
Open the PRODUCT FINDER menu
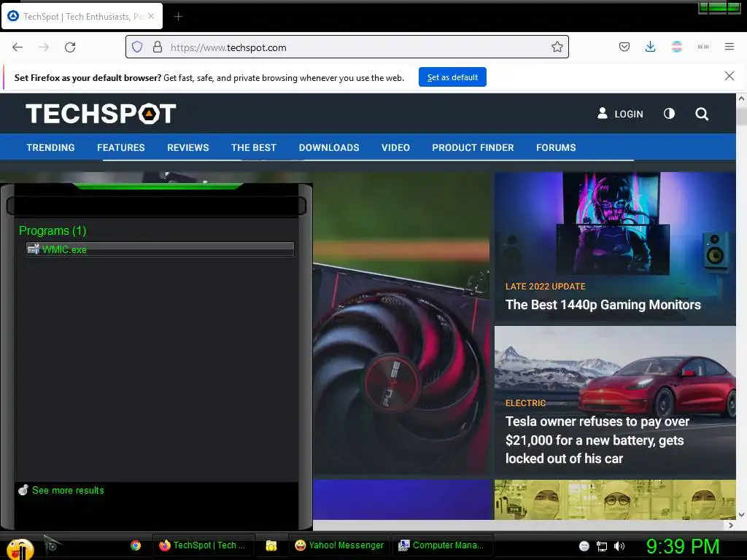click(473, 147)
